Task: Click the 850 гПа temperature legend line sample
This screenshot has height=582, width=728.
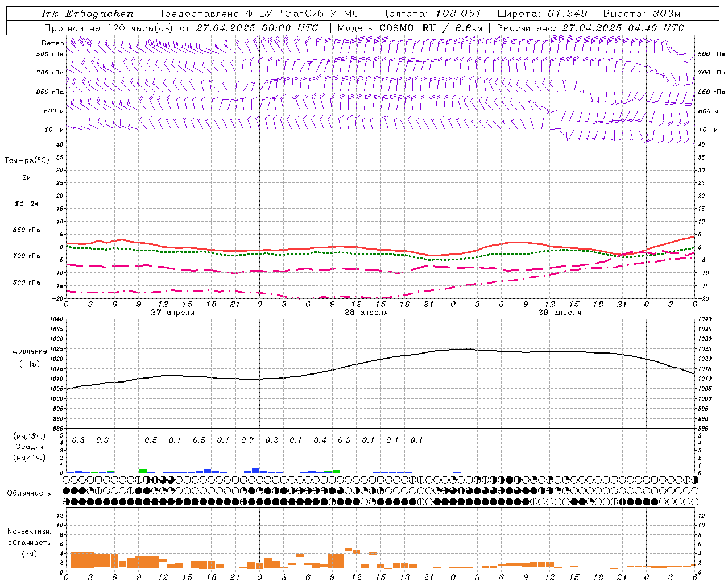Action: (x=26, y=236)
